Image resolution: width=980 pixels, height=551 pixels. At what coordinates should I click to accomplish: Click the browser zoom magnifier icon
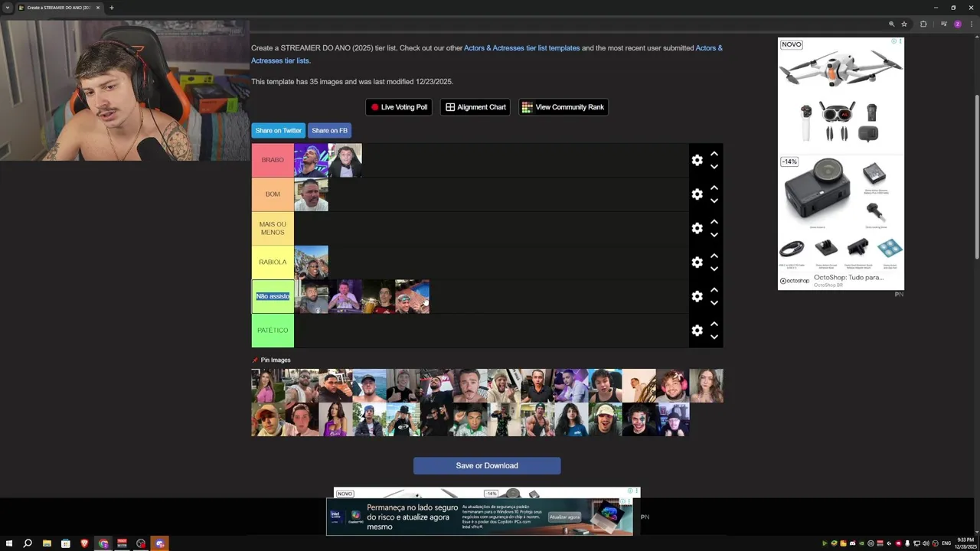891,24
